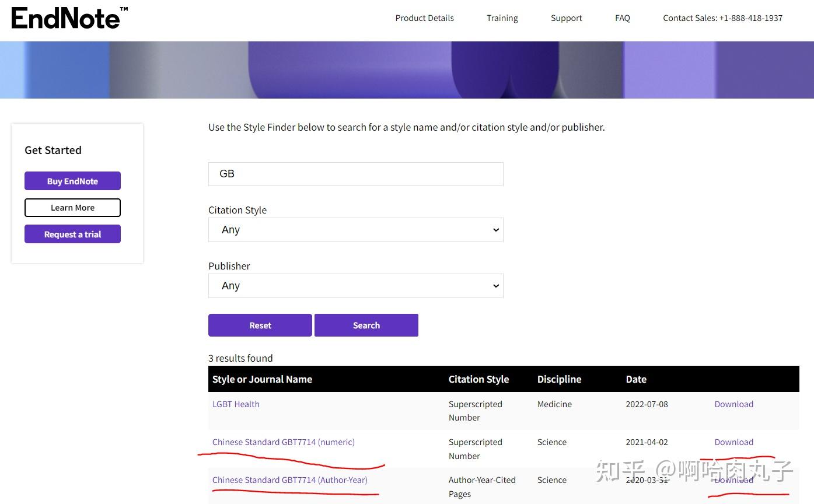This screenshot has height=504, width=814.
Task: Open the Product Details menu
Action: (x=424, y=18)
